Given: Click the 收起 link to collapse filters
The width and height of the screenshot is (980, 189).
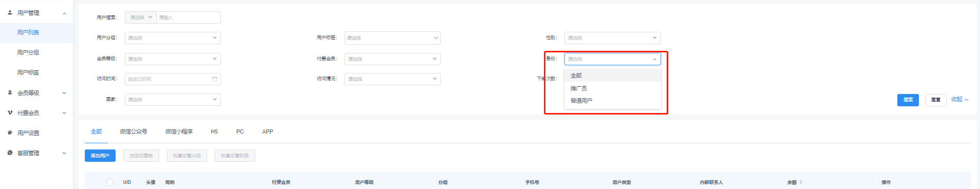Looking at the screenshot, I should (959, 100).
